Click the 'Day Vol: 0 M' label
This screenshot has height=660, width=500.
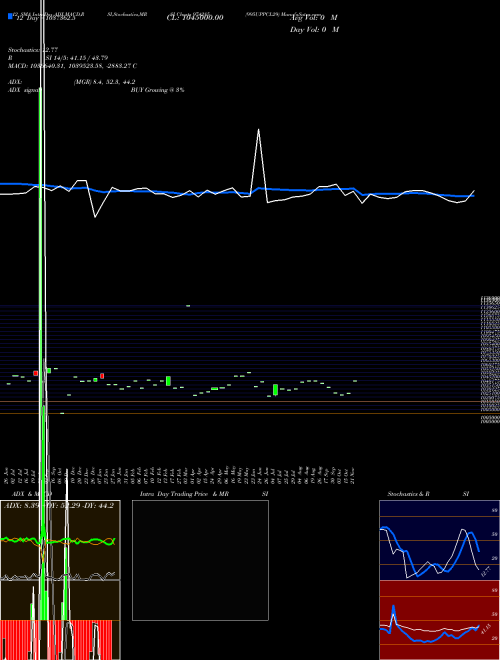tap(314, 30)
